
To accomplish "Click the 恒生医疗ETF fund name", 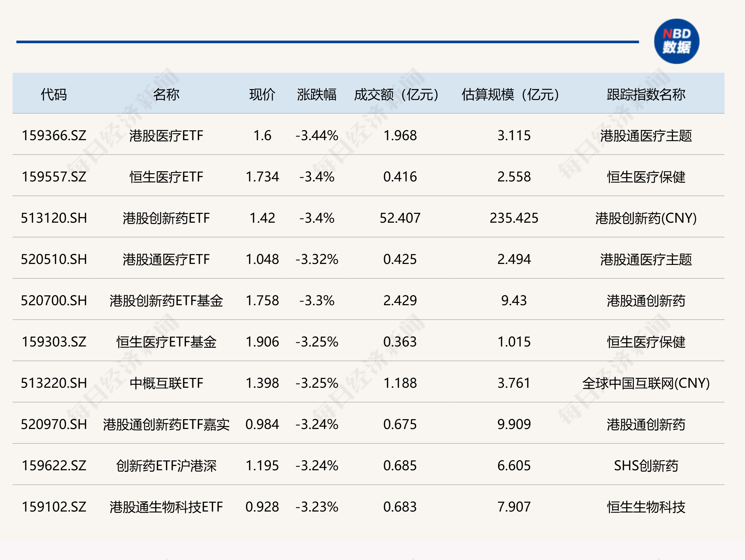I will (x=166, y=177).
